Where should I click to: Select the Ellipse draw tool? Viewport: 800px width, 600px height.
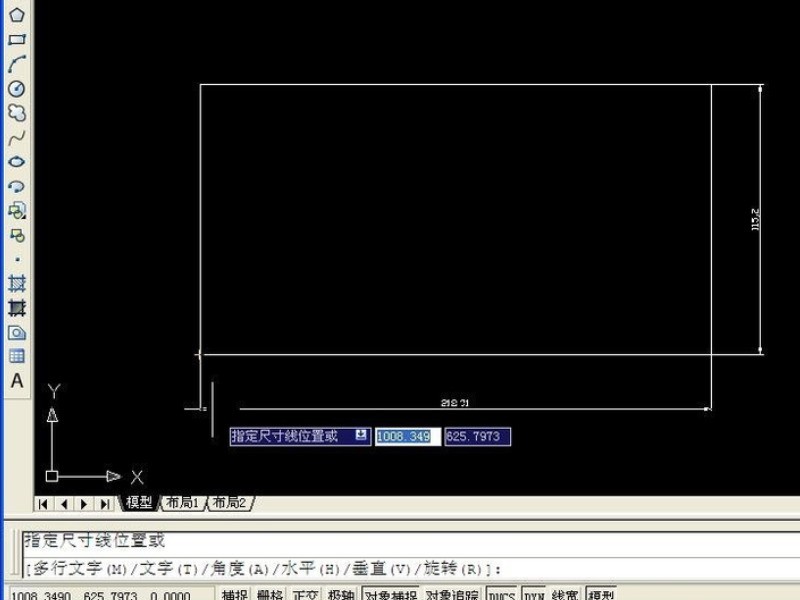[x=17, y=162]
